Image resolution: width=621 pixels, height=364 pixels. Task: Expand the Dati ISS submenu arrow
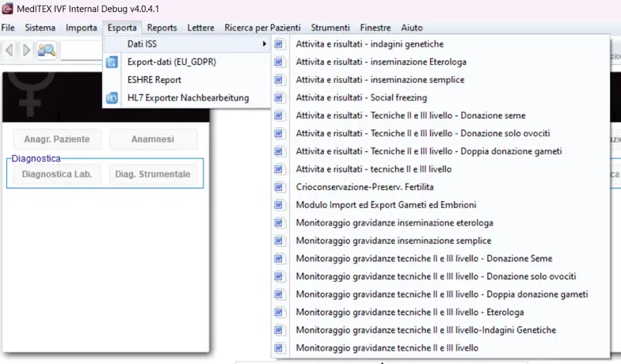tap(265, 44)
